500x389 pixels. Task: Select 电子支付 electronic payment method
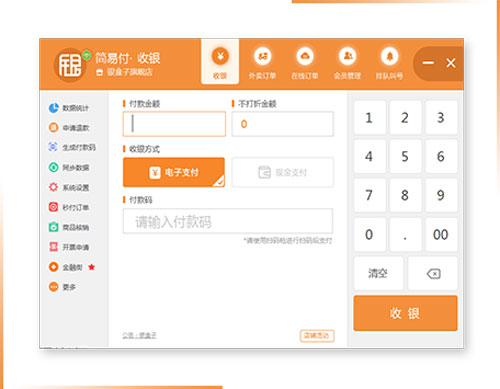pos(174,172)
